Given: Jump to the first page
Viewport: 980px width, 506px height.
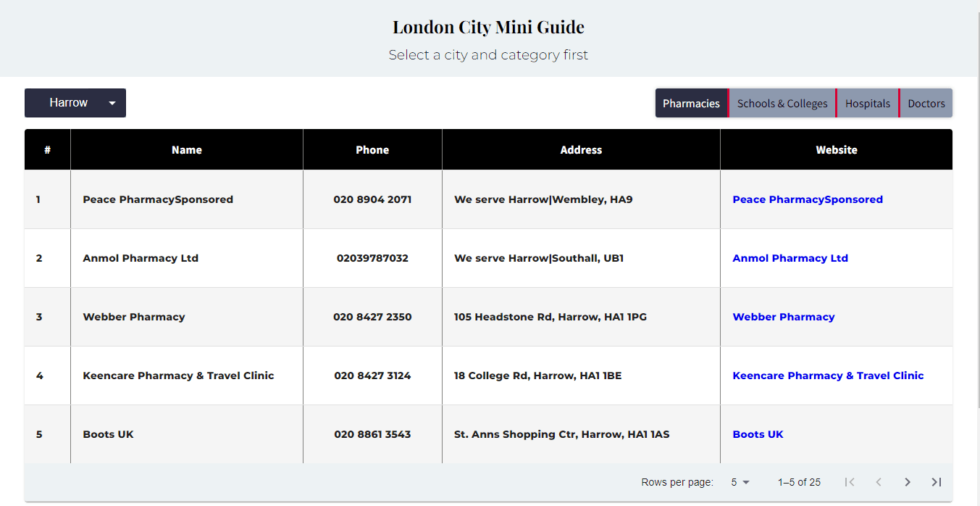Looking at the screenshot, I should click(849, 481).
